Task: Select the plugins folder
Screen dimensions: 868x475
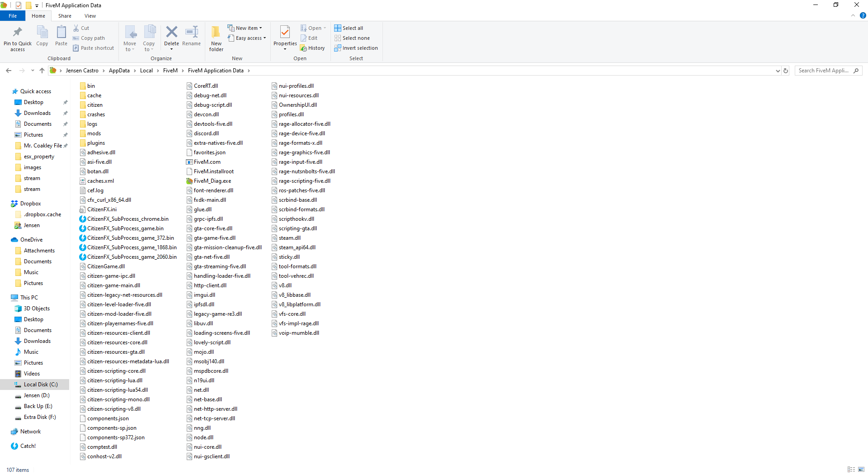Action: tap(92, 143)
